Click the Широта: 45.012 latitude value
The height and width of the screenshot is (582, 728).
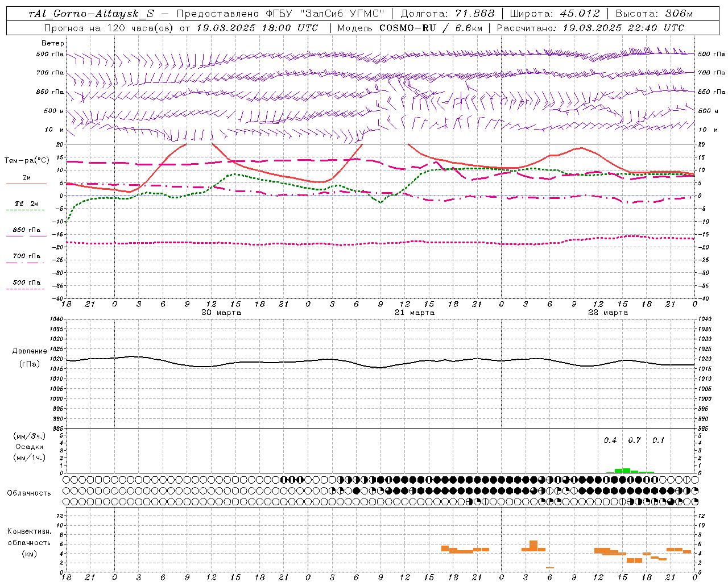pyautogui.click(x=555, y=14)
